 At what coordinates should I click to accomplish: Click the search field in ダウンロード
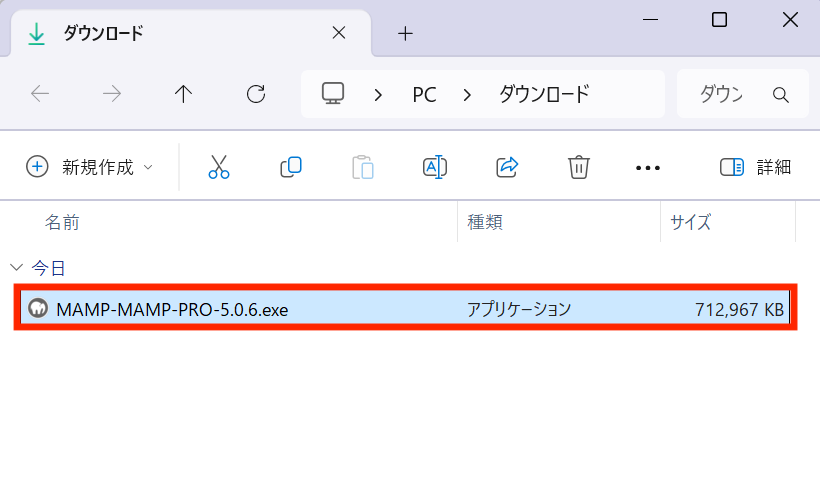click(x=743, y=94)
